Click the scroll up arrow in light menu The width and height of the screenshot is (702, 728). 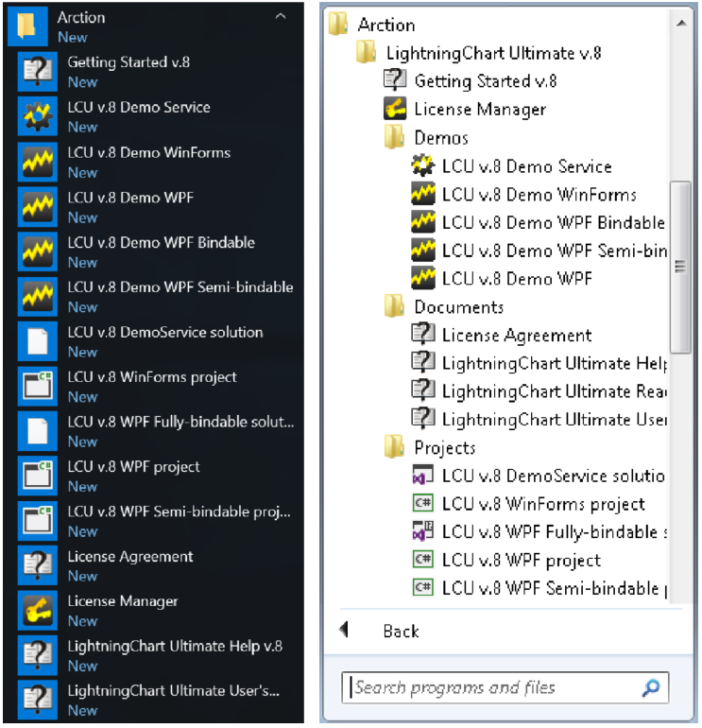[x=681, y=23]
